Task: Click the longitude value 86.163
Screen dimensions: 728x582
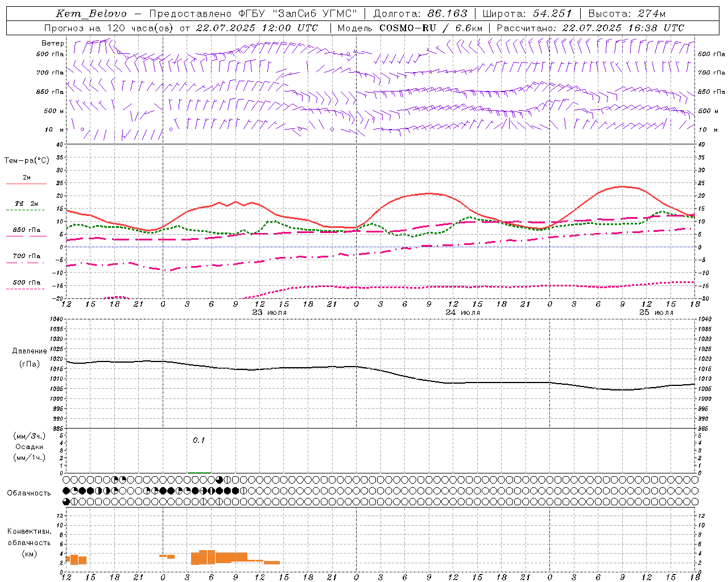Action: [447, 14]
